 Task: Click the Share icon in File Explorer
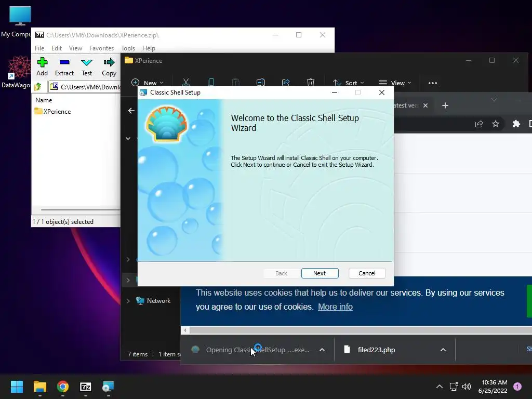coord(286,83)
